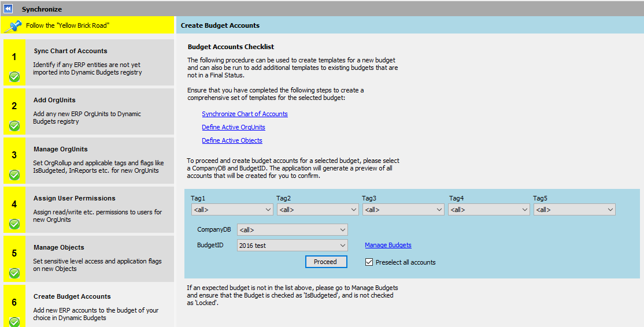Open the Tag5 dropdown

click(574, 210)
